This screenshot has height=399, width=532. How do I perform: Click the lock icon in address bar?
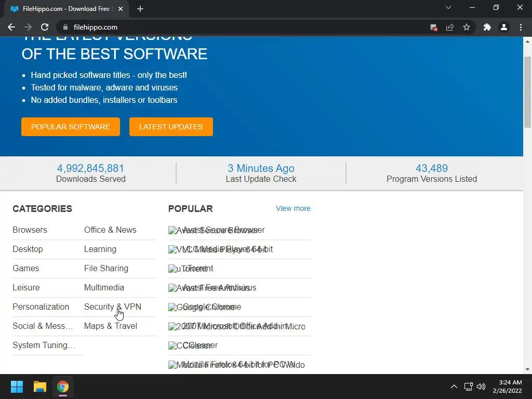(65, 27)
